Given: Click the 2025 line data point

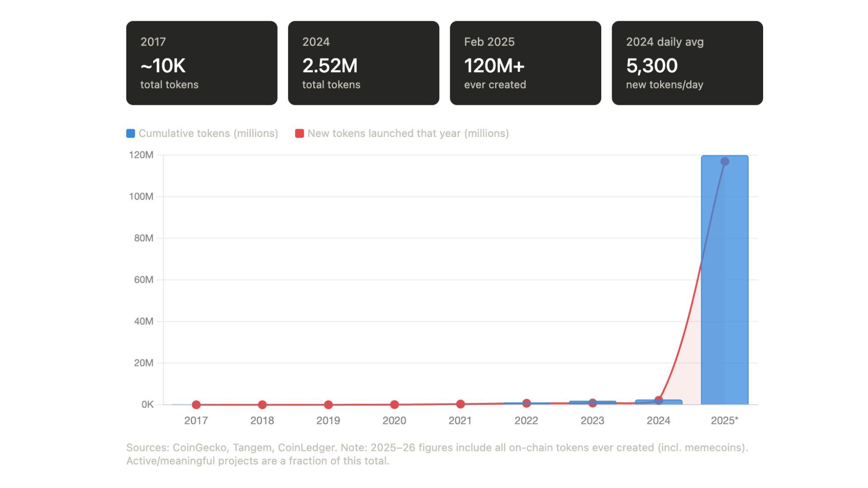Looking at the screenshot, I should (x=725, y=161).
